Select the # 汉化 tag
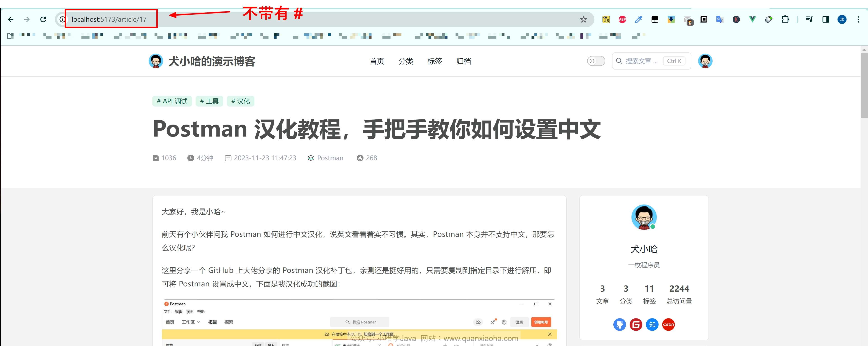 point(241,101)
